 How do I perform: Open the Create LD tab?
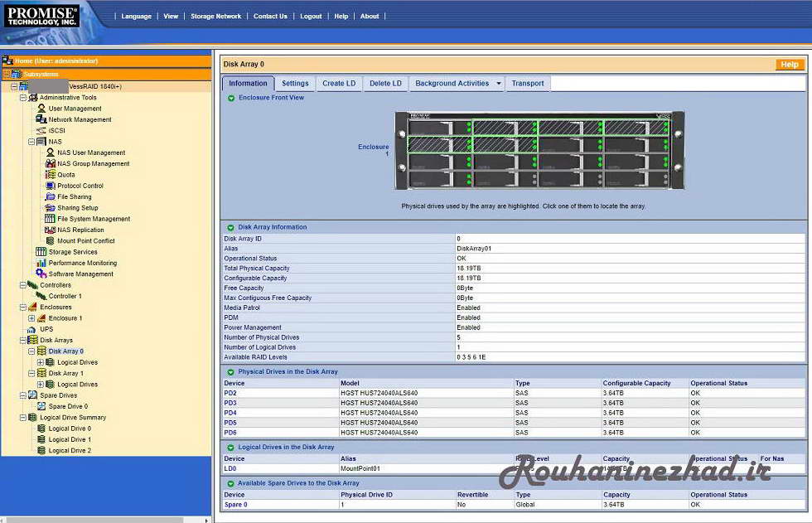339,84
